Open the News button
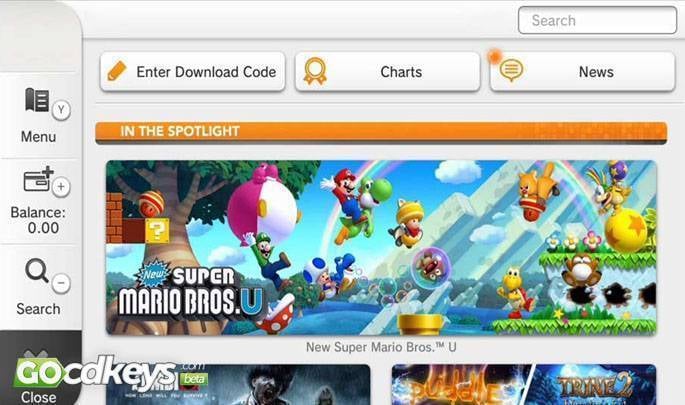The width and height of the screenshot is (685, 405). point(583,72)
